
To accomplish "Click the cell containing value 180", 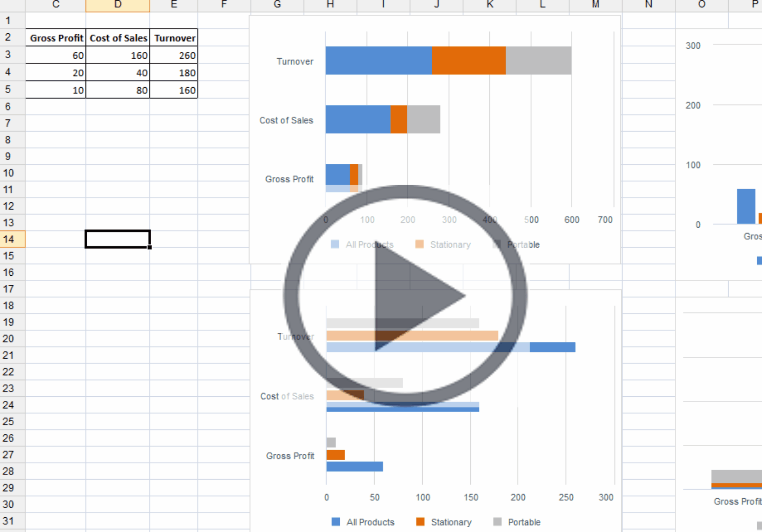I will [174, 73].
